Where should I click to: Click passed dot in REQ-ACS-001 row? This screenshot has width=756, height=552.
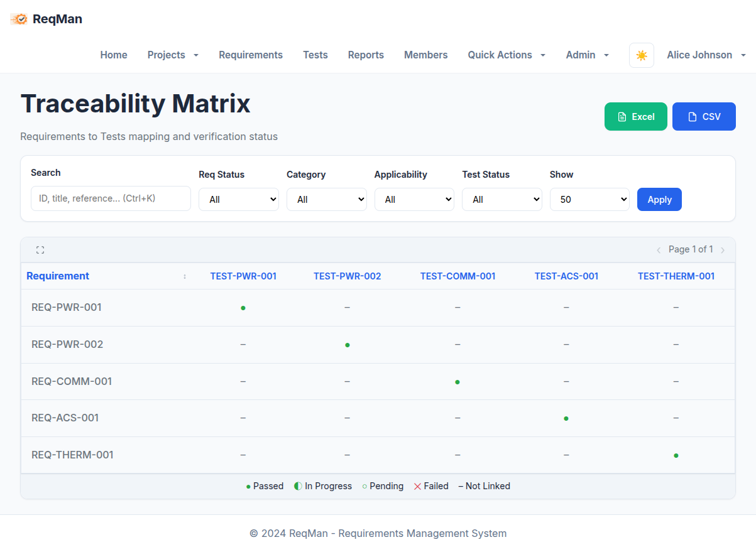pos(566,418)
